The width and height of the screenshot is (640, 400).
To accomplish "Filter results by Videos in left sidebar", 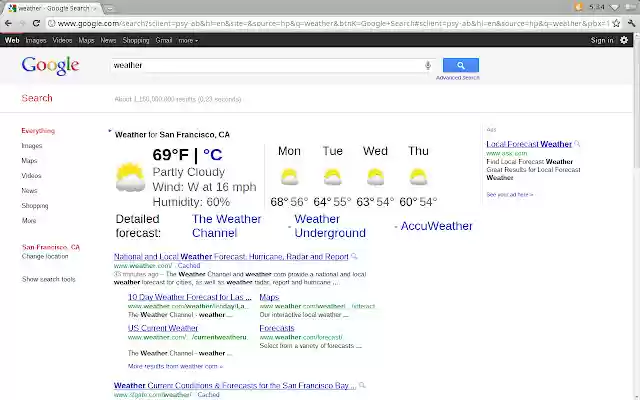I will 31,176.
